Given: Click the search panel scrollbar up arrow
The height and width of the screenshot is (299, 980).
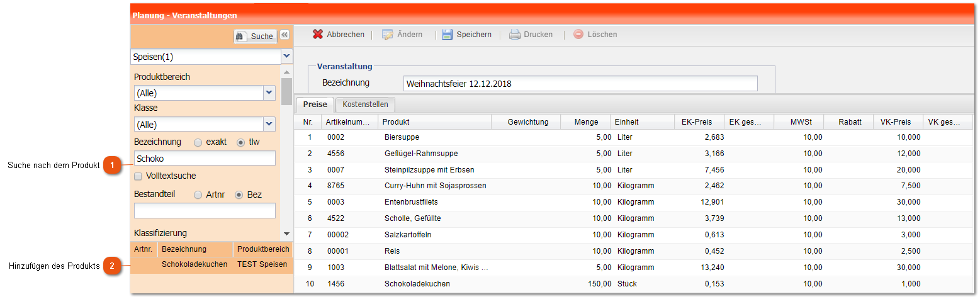Looking at the screenshot, I should tap(286, 73).
